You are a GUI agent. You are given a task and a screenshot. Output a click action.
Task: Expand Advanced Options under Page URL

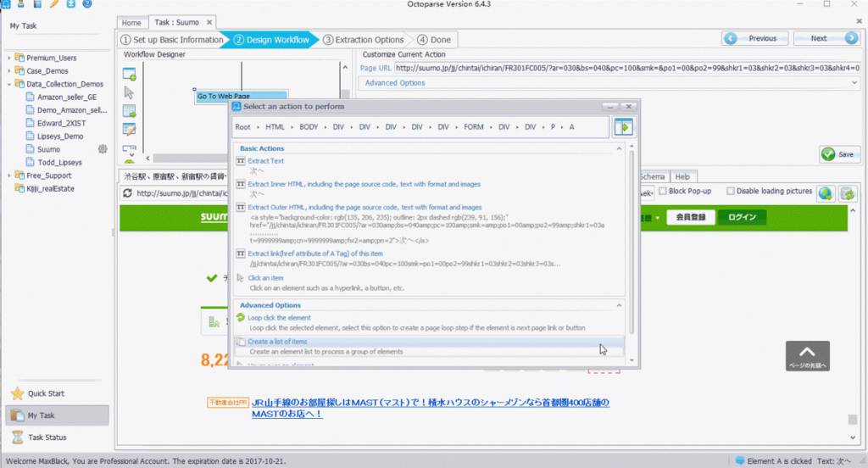pos(854,82)
